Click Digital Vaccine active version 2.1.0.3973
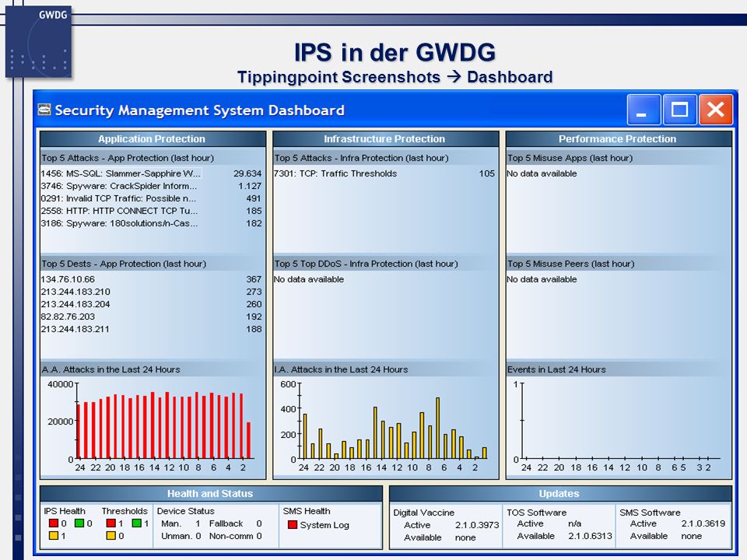The height and width of the screenshot is (560, 747). [477, 525]
